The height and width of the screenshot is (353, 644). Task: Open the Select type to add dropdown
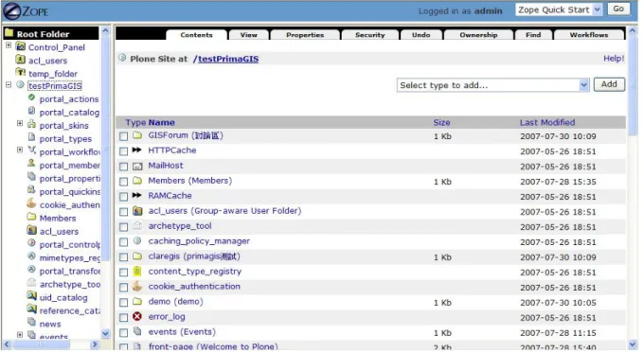(492, 85)
